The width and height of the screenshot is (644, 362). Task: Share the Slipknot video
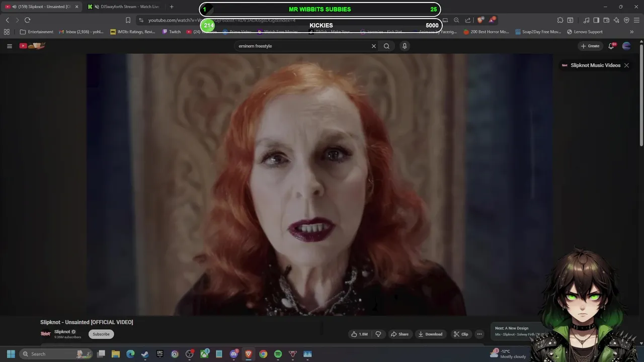click(399, 334)
